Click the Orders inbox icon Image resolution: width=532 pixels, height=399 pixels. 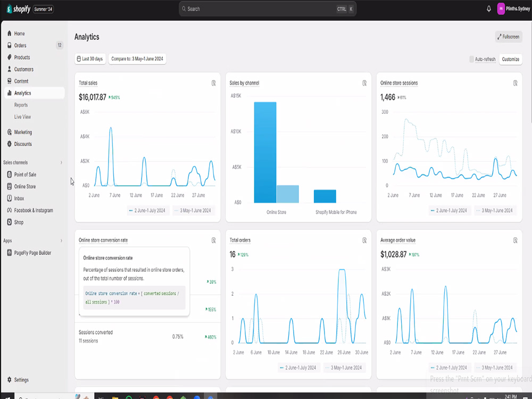9,45
